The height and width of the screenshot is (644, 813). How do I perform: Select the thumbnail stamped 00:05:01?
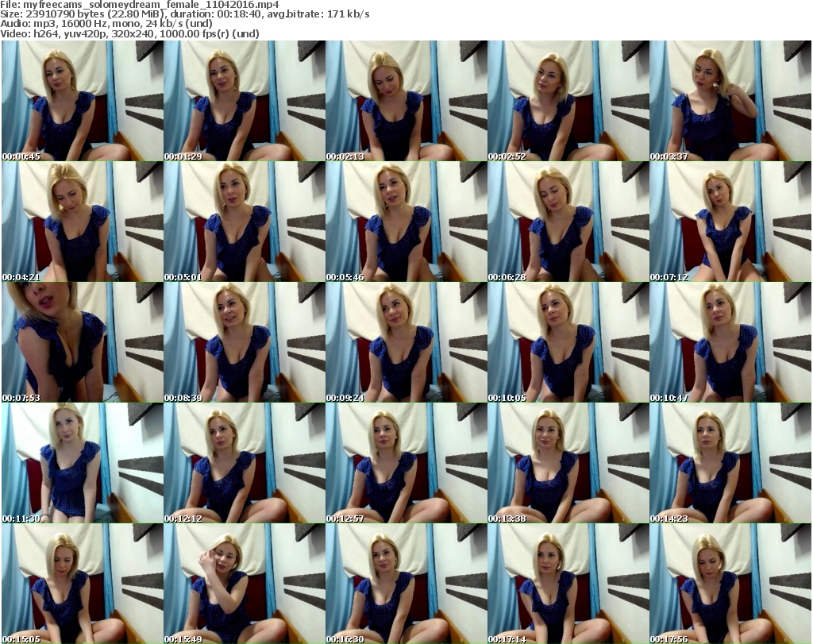pos(245,222)
